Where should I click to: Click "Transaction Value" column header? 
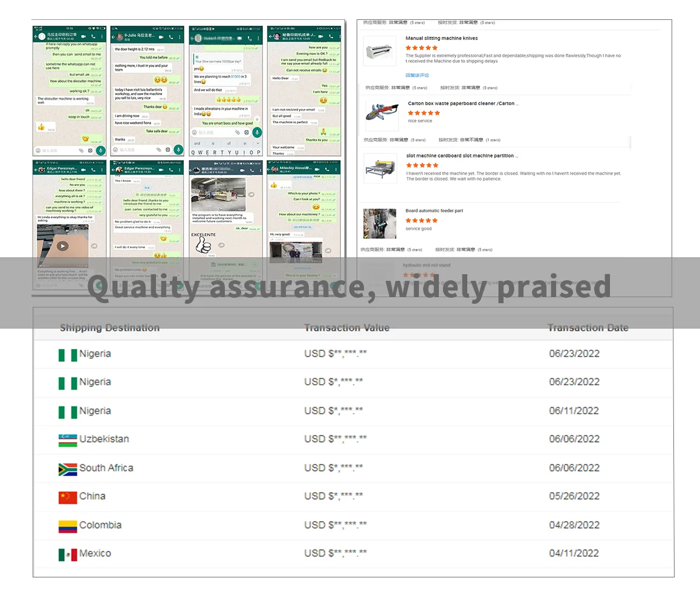click(x=347, y=328)
